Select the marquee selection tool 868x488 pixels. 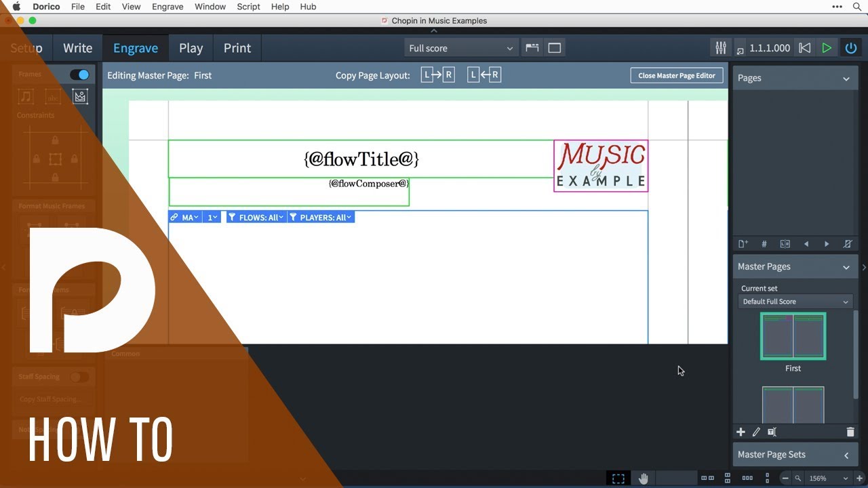pyautogui.click(x=618, y=479)
